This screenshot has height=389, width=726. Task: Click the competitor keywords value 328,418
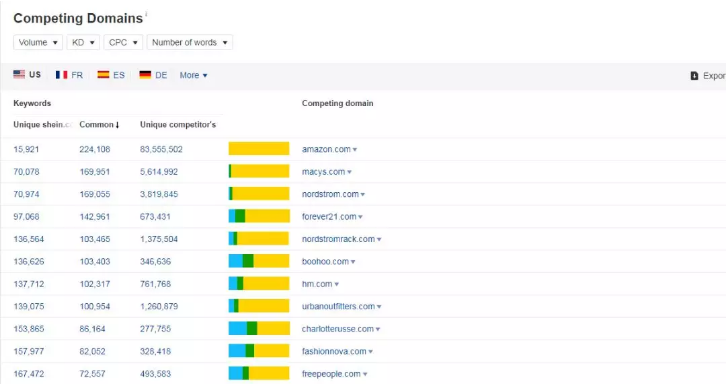(155, 351)
